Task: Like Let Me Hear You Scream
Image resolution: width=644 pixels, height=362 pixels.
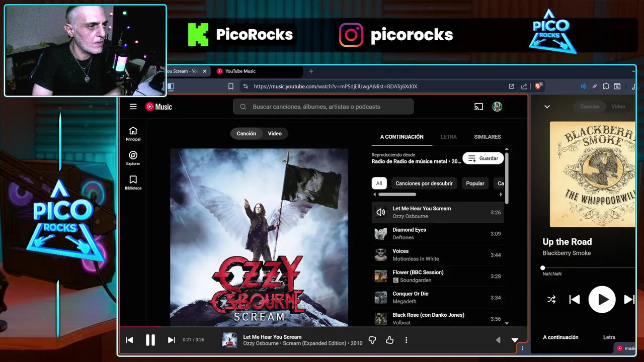Action: tap(389, 340)
